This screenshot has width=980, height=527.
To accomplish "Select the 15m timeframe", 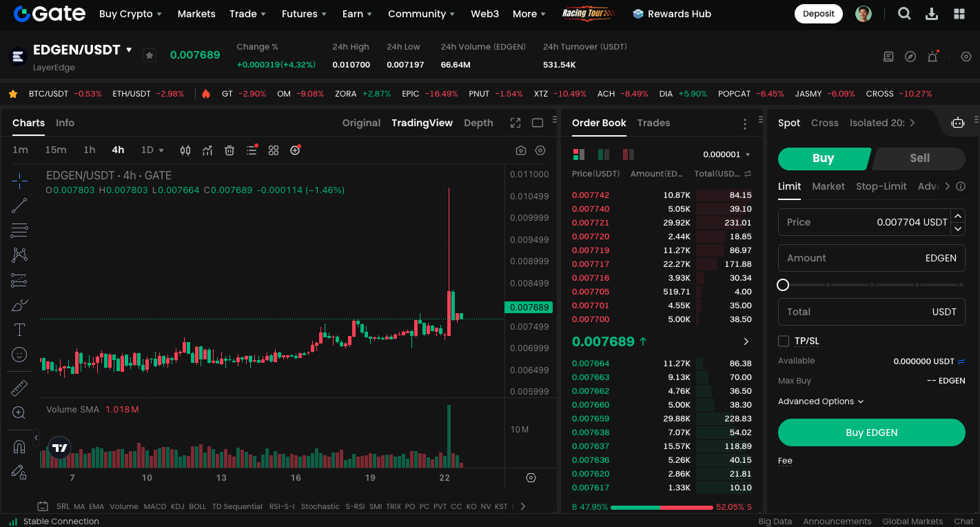I will (x=56, y=150).
